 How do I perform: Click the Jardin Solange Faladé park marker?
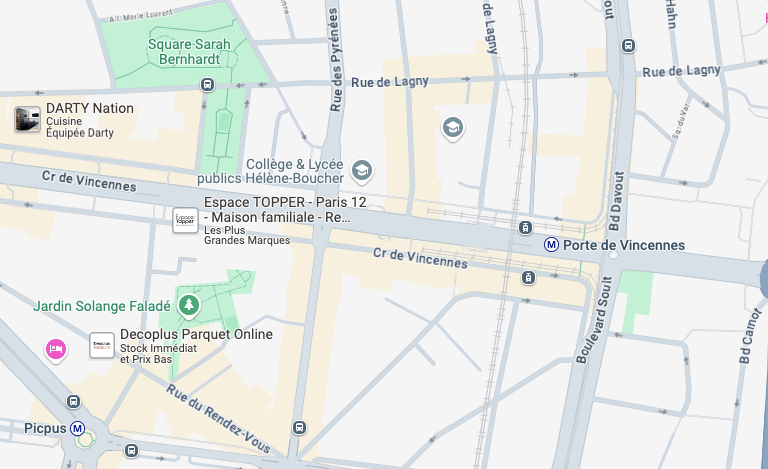coord(189,306)
